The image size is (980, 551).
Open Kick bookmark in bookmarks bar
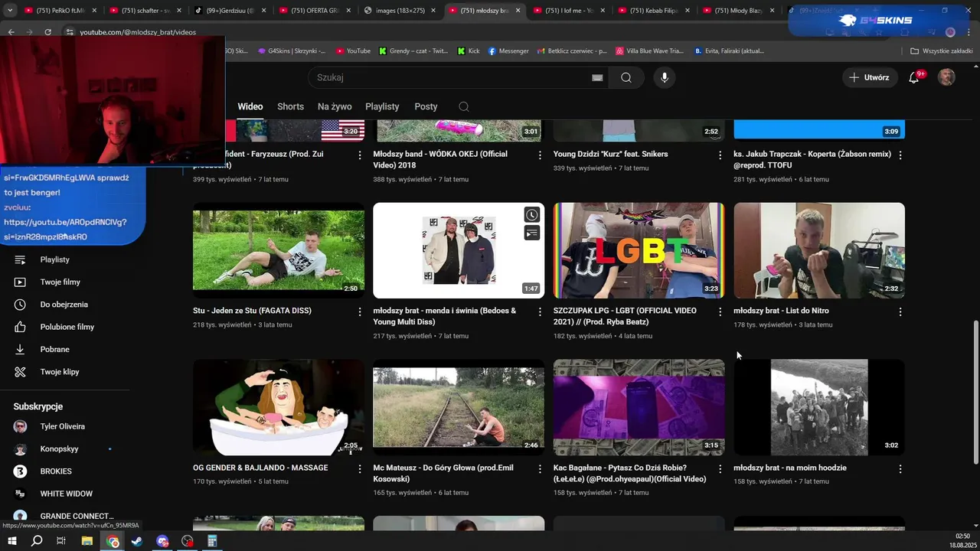[469, 51]
